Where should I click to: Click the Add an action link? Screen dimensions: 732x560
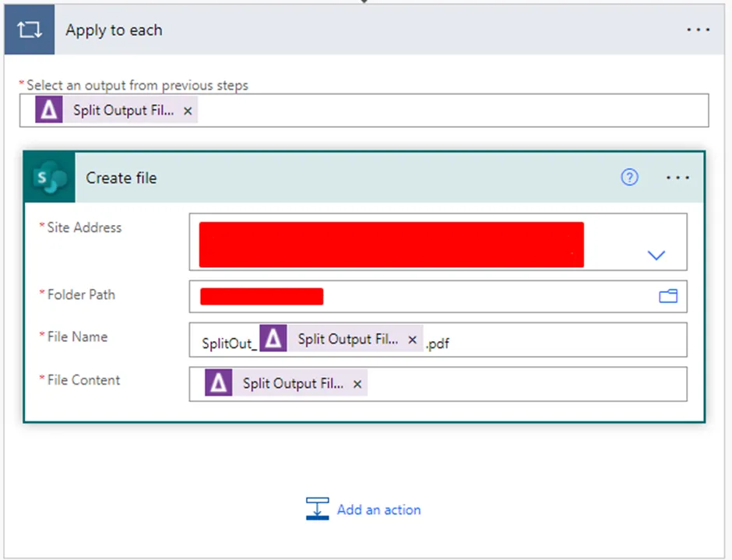(x=378, y=509)
